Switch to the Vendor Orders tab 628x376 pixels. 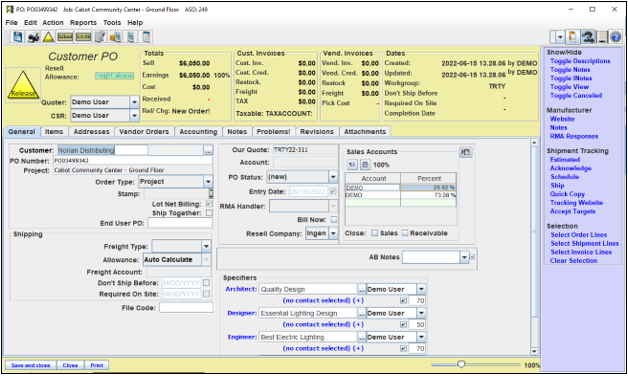[144, 132]
